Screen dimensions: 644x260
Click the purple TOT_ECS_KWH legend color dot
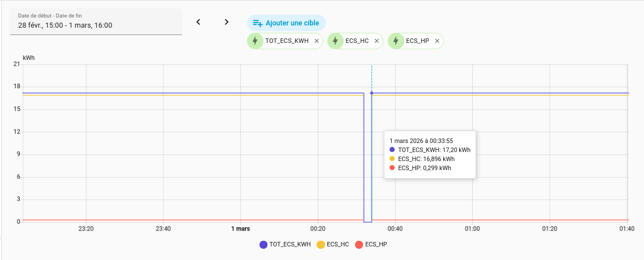click(x=263, y=245)
